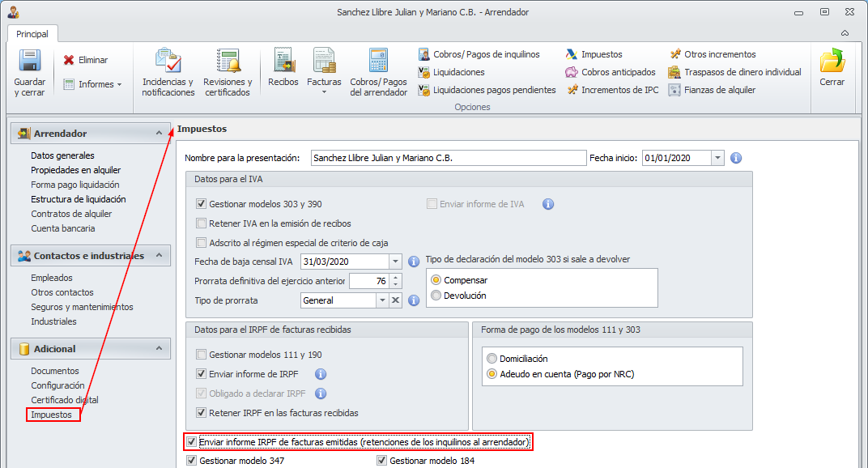868x468 pixels.
Task: Open Fecha de baja censal IVA dropdown
Action: pos(395,262)
